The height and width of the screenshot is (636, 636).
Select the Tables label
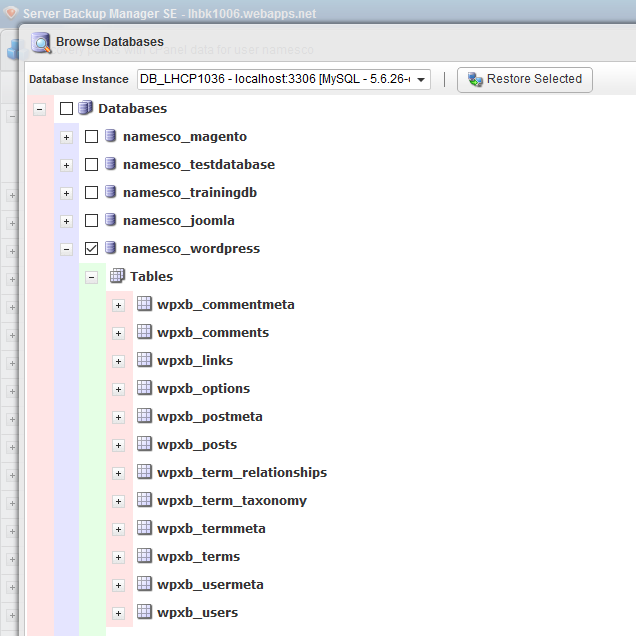tap(152, 277)
